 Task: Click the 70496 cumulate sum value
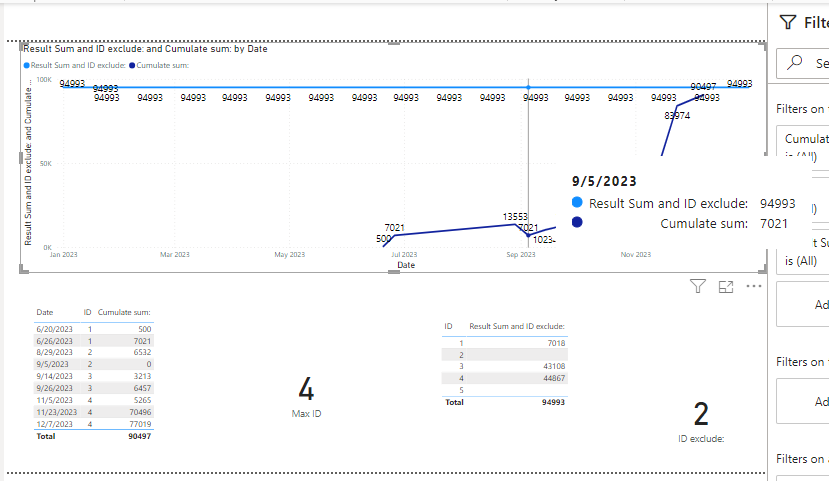140,412
